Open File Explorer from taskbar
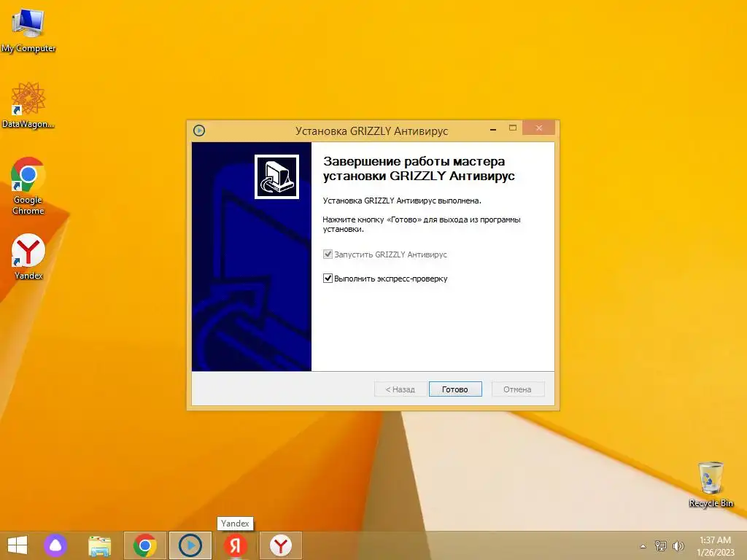Image resolution: width=747 pixels, height=560 pixels. click(99, 545)
